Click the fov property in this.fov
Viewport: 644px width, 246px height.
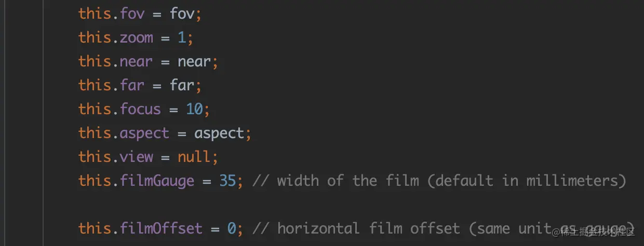[x=131, y=13]
